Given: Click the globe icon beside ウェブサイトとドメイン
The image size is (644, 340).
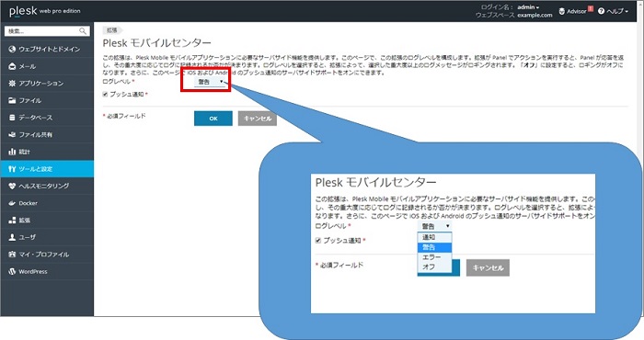Looking at the screenshot, I should click(x=12, y=50).
